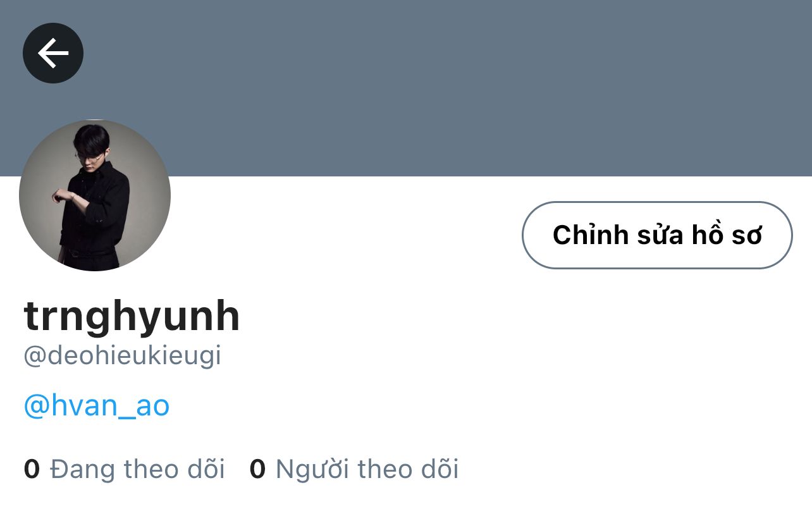The image size is (812, 509).
Task: Click the Chỉnh sửa hồ sơ button
Action: pyautogui.click(x=657, y=235)
